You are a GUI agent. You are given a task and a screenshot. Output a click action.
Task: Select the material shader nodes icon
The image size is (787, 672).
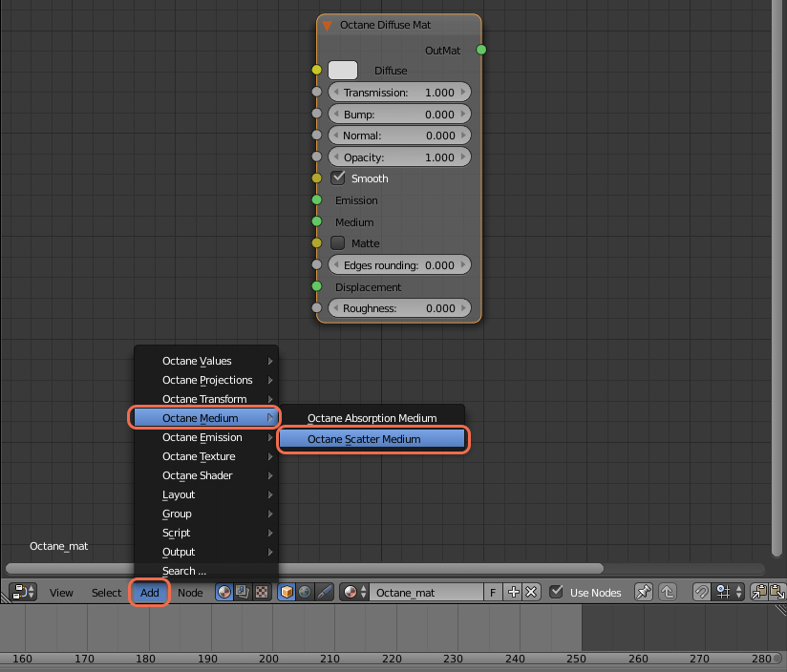tap(225, 592)
